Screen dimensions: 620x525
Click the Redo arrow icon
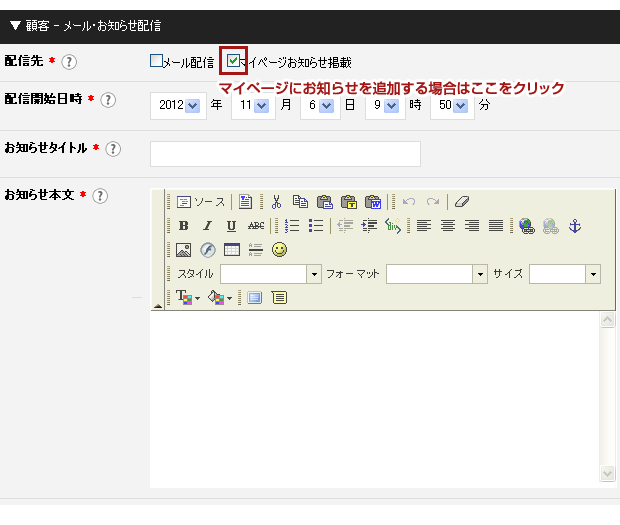click(x=433, y=202)
